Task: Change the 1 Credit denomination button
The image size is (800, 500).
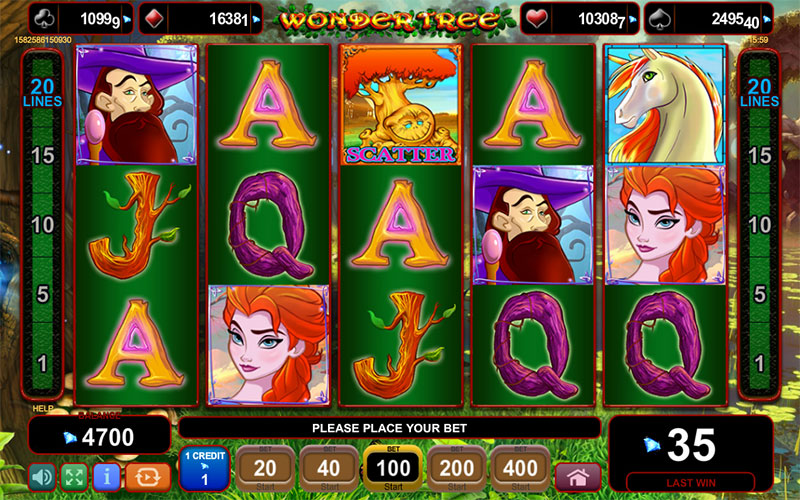Action: [x=205, y=468]
